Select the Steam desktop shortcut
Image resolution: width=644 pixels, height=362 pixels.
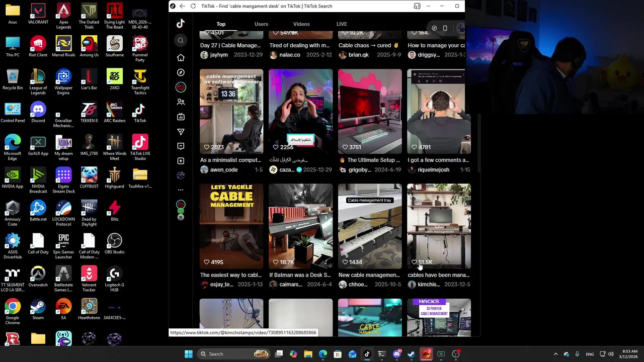coord(38,310)
